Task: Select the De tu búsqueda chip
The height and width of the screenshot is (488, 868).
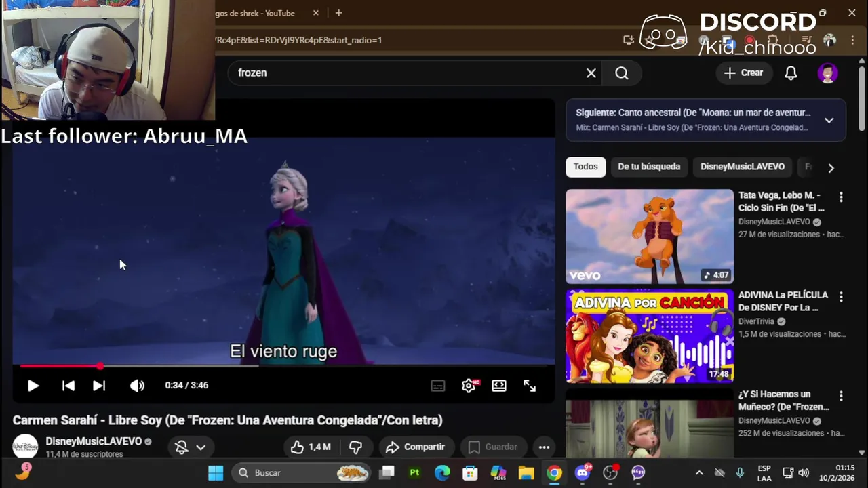Action: point(649,167)
